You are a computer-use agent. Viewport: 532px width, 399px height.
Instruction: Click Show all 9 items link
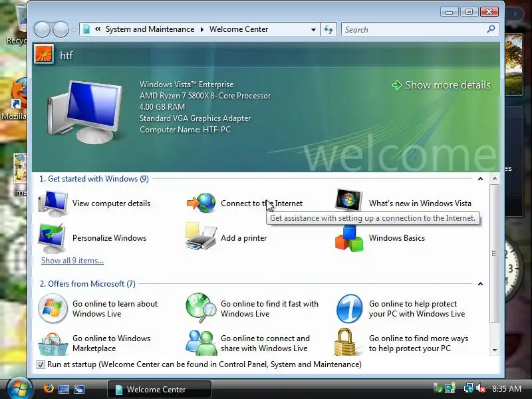(72, 261)
